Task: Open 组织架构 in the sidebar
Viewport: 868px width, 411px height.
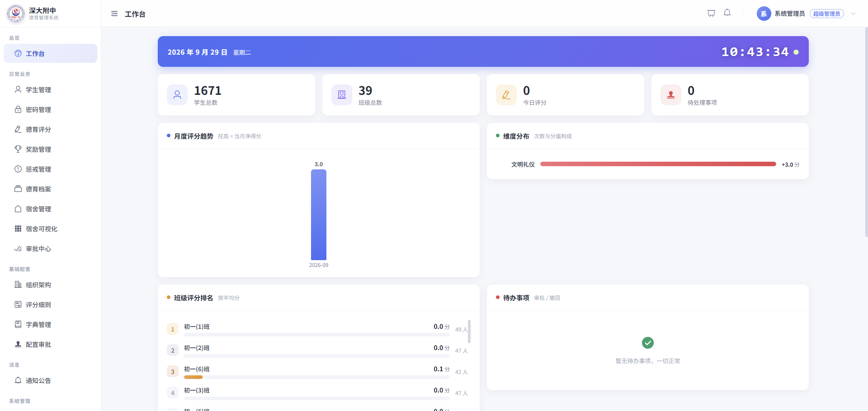Action: 50,285
